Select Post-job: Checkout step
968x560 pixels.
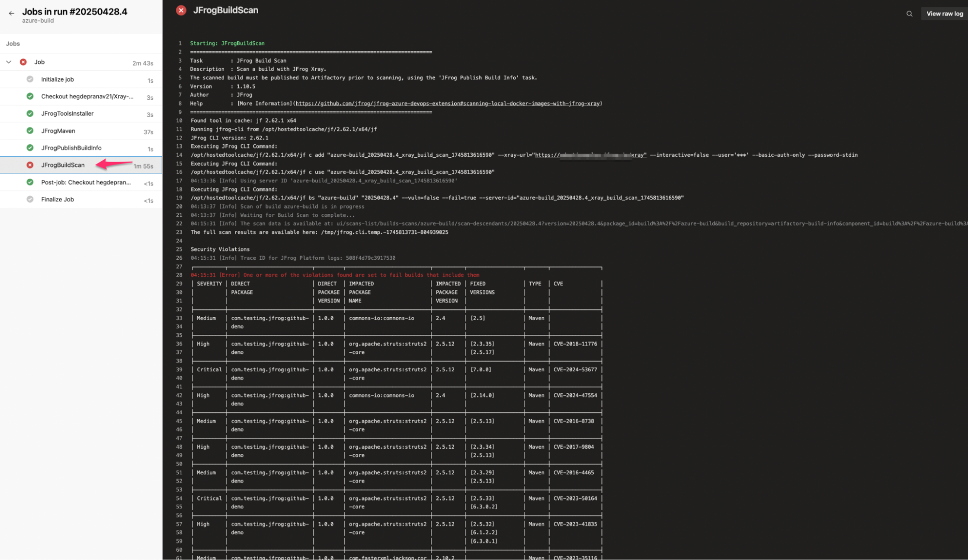click(x=86, y=182)
